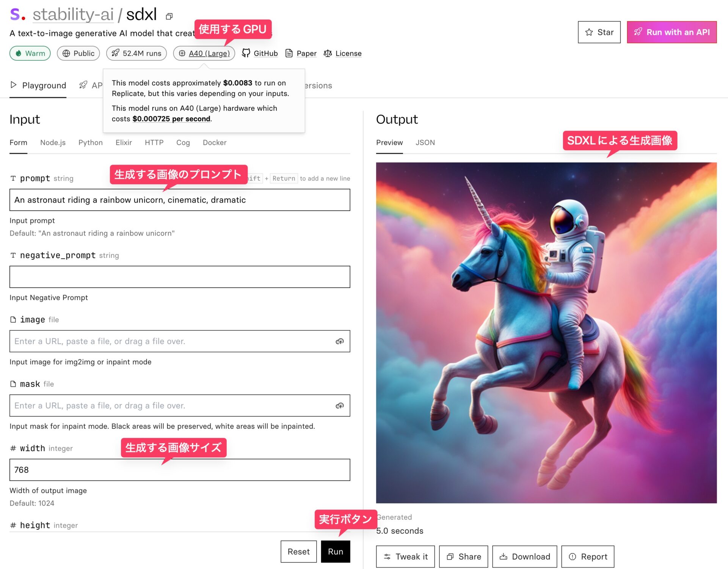
Task: Switch to the Python input tab
Action: tap(90, 143)
